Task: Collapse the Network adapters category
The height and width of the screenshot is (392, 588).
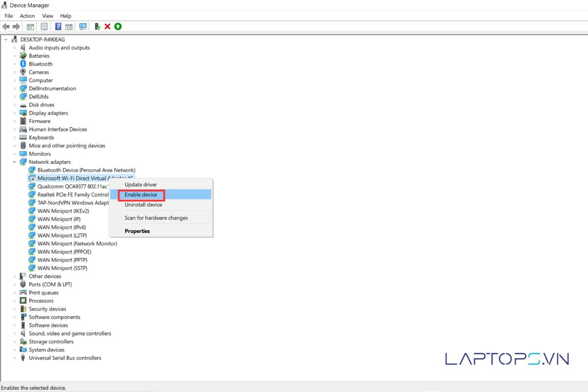Action: (15, 162)
